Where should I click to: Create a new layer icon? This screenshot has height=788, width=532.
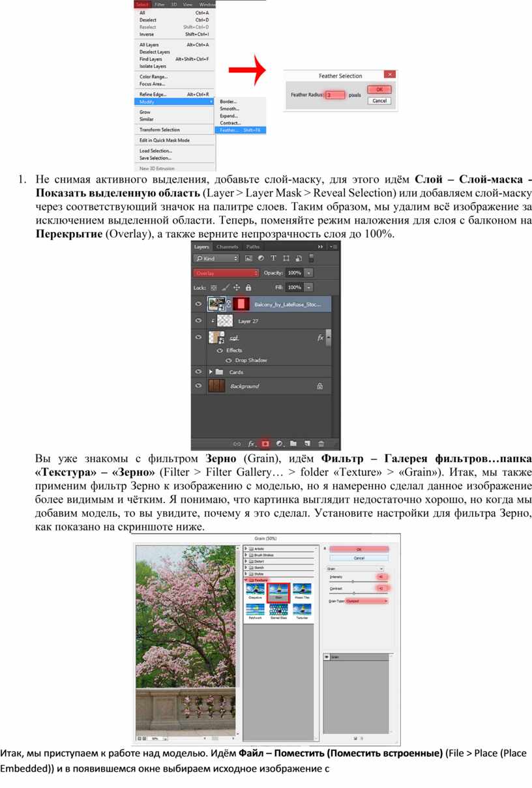tap(307, 443)
